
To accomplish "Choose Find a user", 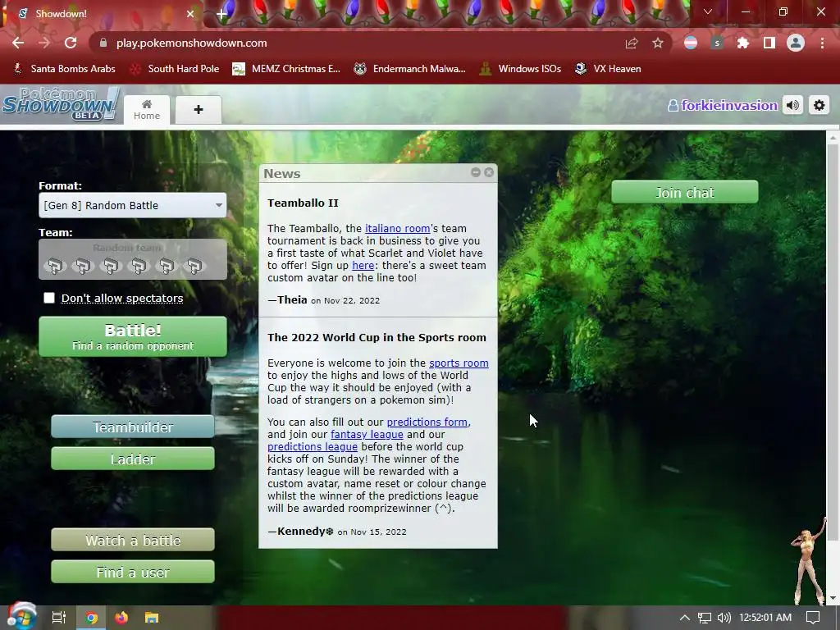I will (132, 572).
